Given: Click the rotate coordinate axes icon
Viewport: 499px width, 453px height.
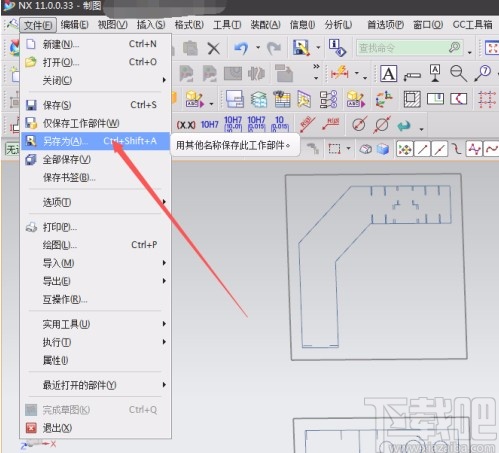Looking at the screenshot, I should [x=383, y=99].
